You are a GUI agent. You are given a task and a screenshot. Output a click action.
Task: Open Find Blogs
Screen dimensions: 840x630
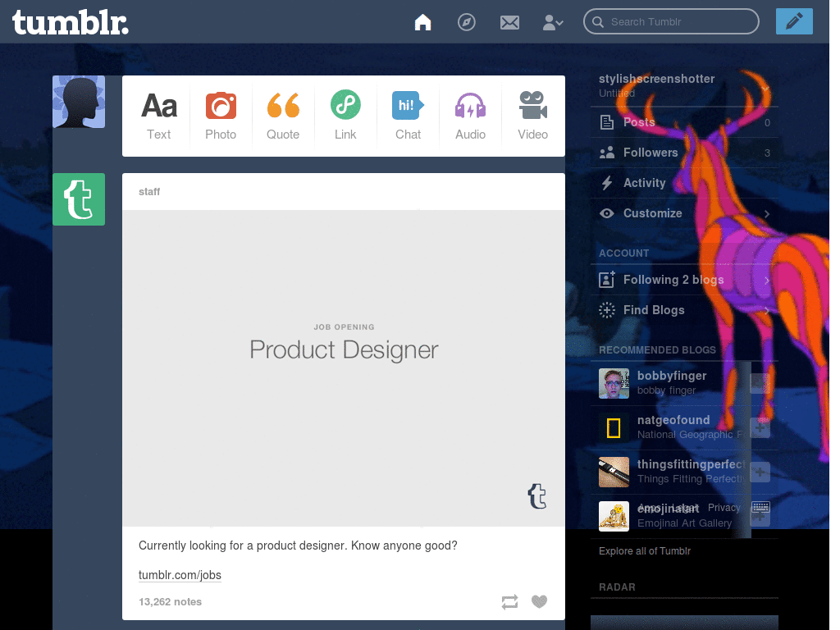click(x=684, y=310)
